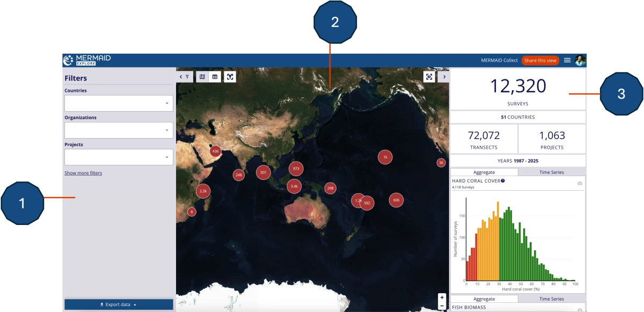Click the 606 survey cluster marker
Image resolution: width=644 pixels, height=312 pixels.
(x=396, y=200)
